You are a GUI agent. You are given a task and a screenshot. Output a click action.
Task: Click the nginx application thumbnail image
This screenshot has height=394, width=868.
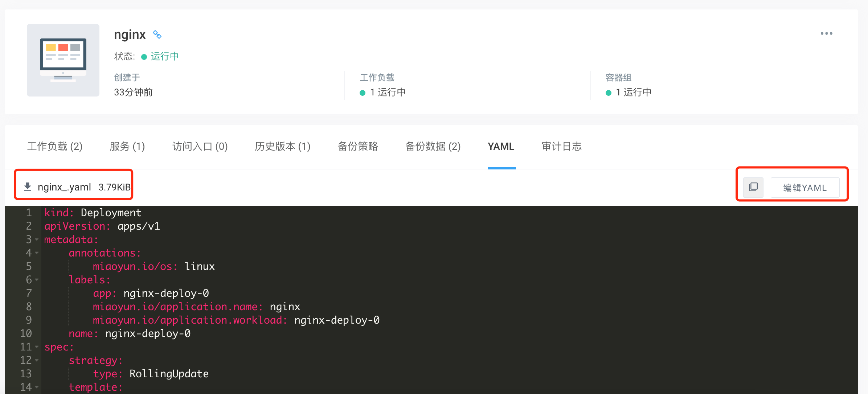tap(63, 60)
